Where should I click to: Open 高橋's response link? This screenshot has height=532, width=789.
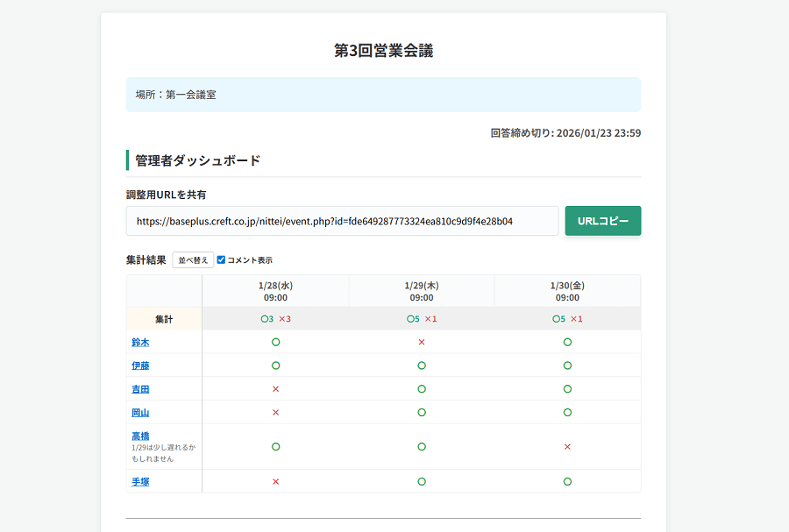click(140, 436)
